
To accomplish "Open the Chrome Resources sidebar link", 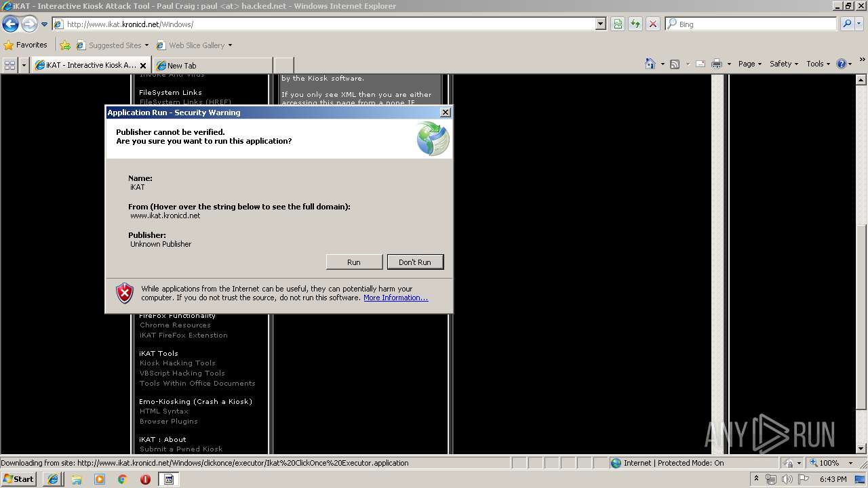I will 175,325.
